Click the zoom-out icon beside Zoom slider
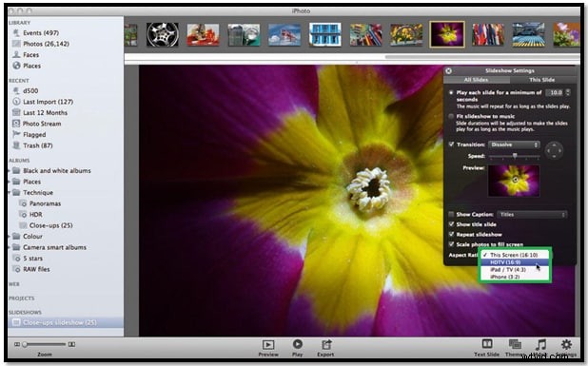 [17, 344]
